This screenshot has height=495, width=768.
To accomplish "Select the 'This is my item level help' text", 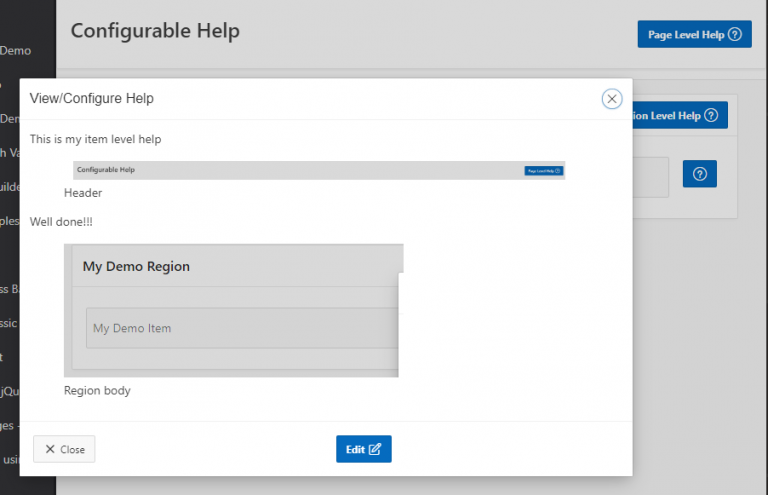I will pyautogui.click(x=96, y=139).
